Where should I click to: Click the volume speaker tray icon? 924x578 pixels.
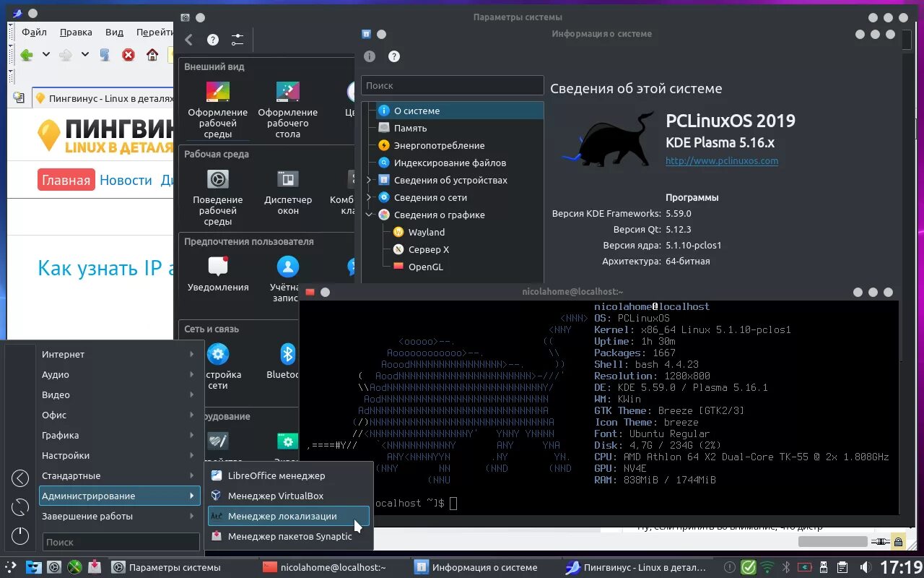coord(866,567)
